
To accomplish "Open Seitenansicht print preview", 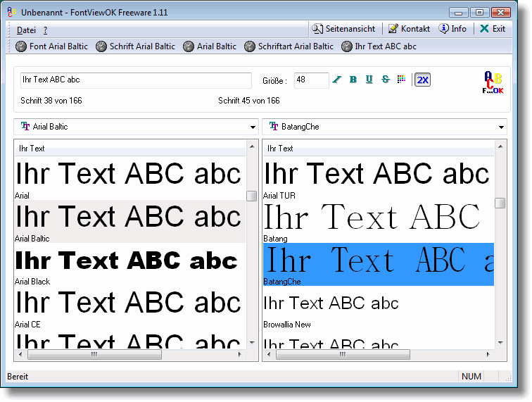I will pyautogui.click(x=345, y=29).
